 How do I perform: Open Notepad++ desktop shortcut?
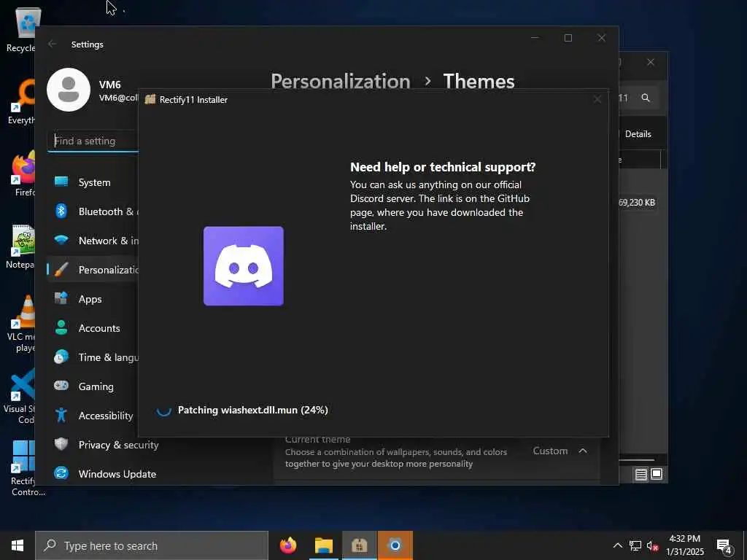21,246
